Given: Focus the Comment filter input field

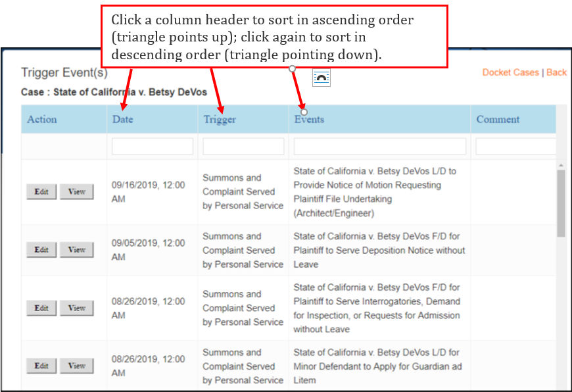Looking at the screenshot, I should pyautogui.click(x=515, y=147).
